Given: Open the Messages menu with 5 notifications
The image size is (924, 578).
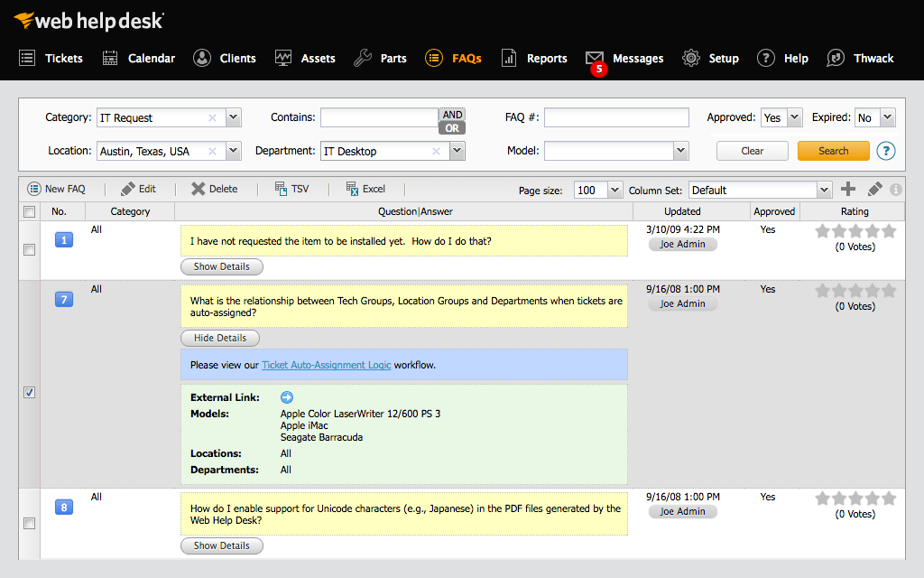Looking at the screenshot, I should tap(625, 58).
